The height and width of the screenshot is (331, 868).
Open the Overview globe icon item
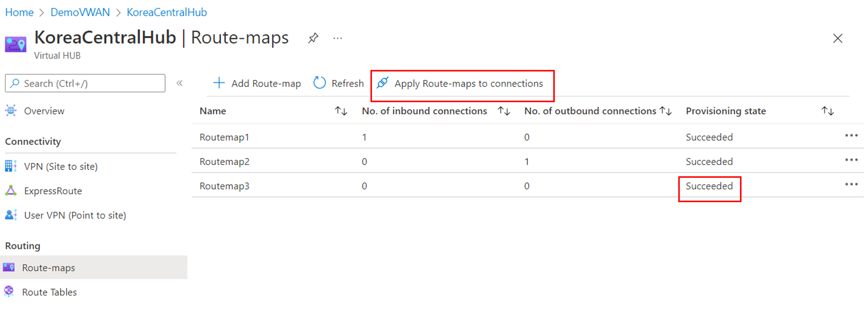(x=11, y=111)
